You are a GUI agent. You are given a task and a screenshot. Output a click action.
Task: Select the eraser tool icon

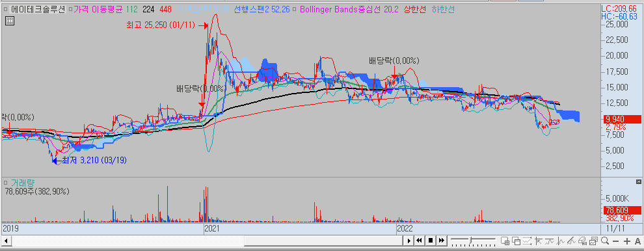click(582, 241)
